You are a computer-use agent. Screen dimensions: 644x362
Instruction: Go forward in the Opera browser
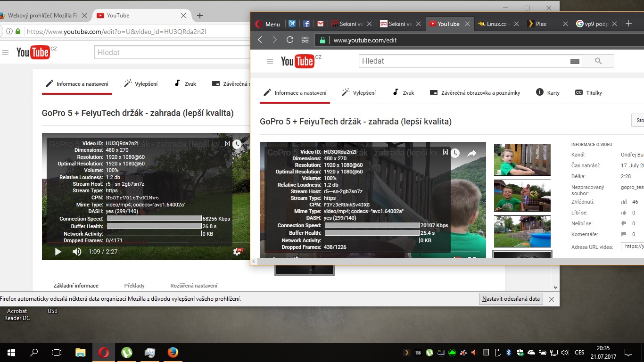click(x=275, y=40)
